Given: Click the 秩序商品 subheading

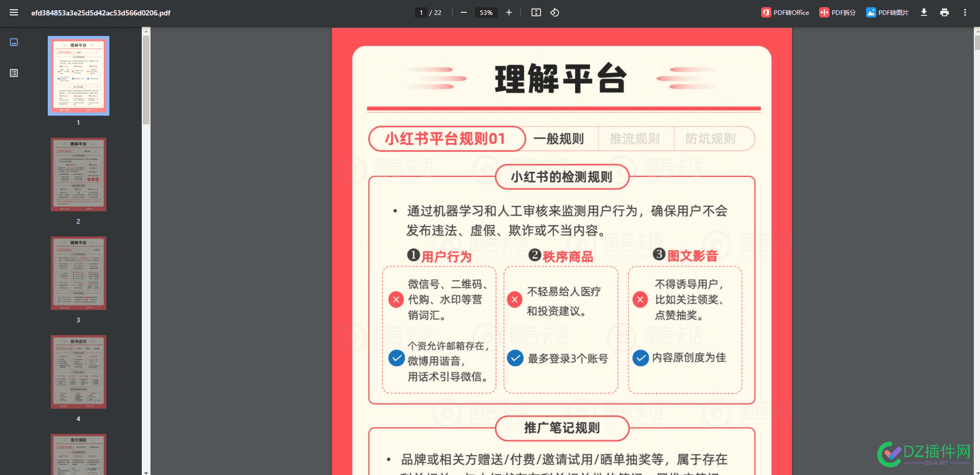Looking at the screenshot, I should (x=568, y=257).
